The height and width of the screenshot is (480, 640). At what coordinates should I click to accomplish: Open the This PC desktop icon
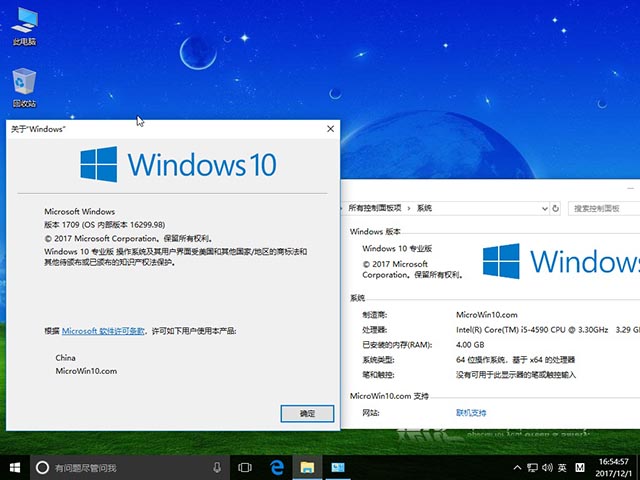pyautogui.click(x=24, y=26)
